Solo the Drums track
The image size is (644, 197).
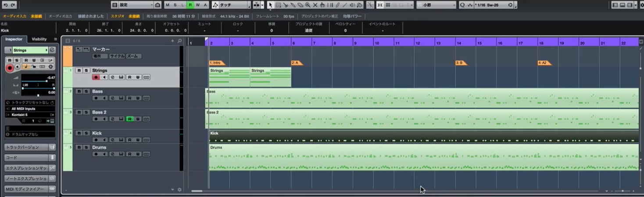click(86, 148)
